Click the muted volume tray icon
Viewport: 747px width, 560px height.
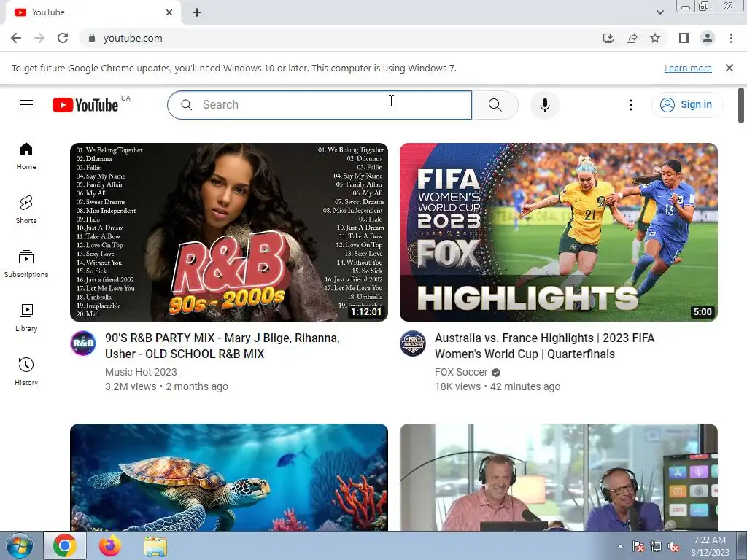point(673,546)
